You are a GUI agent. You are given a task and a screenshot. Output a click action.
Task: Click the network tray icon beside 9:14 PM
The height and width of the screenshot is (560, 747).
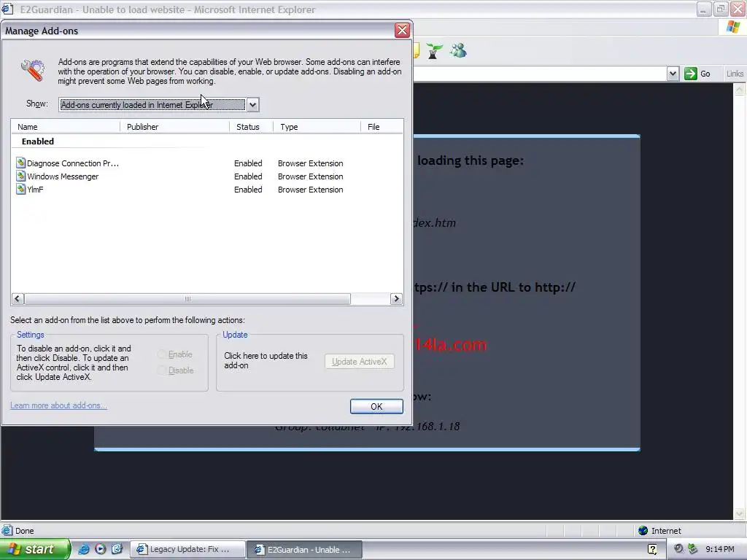coord(693,549)
